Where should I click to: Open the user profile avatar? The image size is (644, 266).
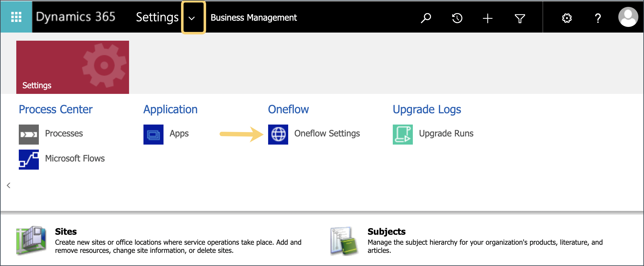(628, 17)
